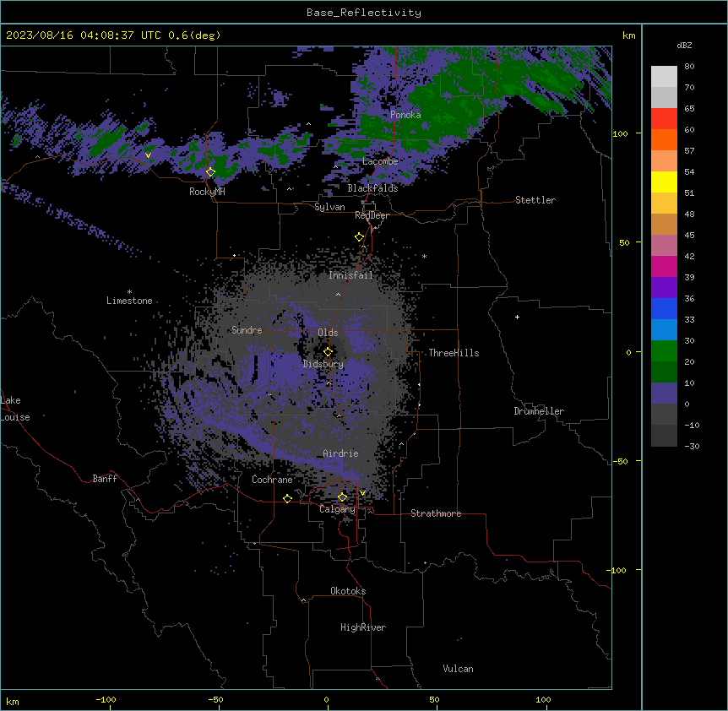The width and height of the screenshot is (728, 711).
Task: Select the bright yellow swatch in dBZ legend
Action: pos(664,182)
